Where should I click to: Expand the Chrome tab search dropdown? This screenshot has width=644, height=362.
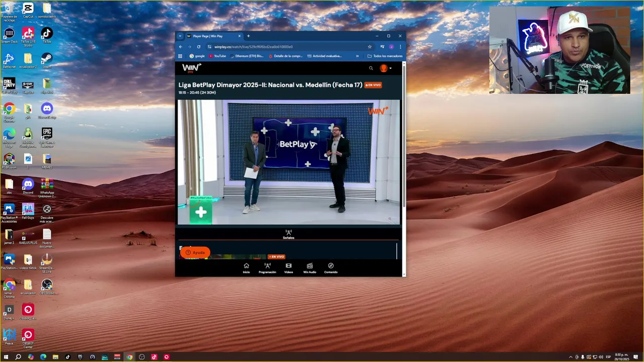click(x=180, y=36)
